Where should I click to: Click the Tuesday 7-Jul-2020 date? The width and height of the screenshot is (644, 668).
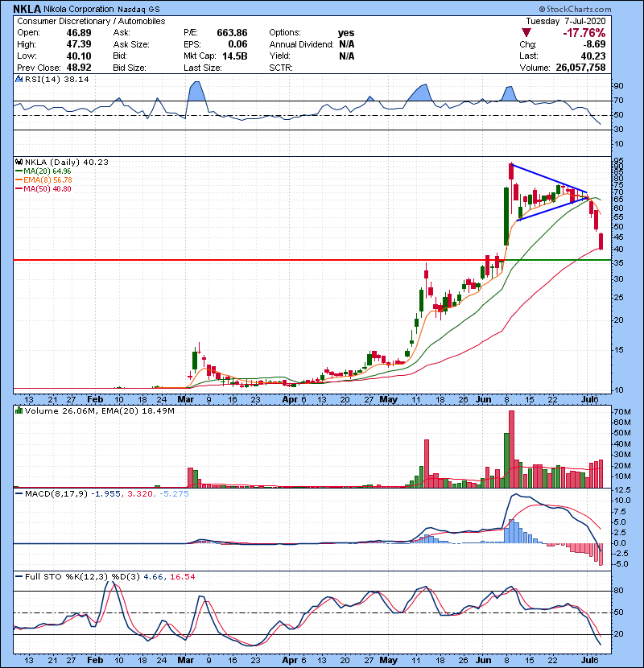(x=566, y=21)
